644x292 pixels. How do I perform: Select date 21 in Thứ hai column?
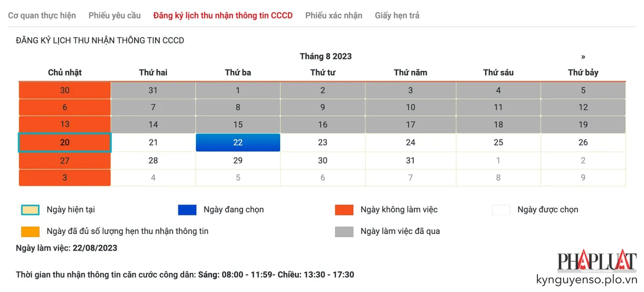pos(153,143)
